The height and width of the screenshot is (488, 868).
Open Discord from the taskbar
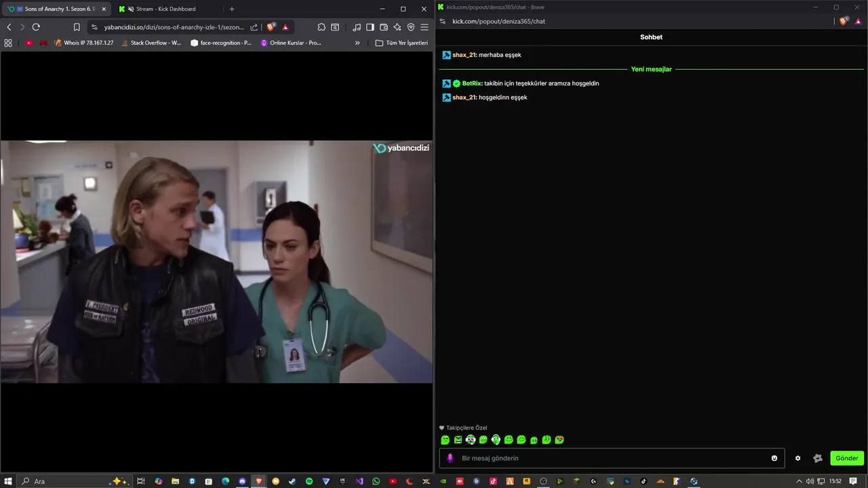[x=242, y=481]
